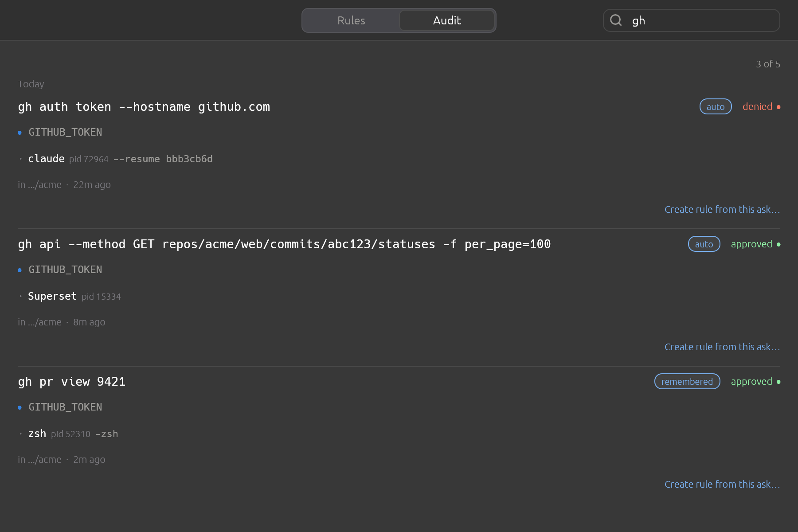Image resolution: width=798 pixels, height=532 pixels.
Task: Create rule from the gh auth token ask
Action: click(722, 209)
